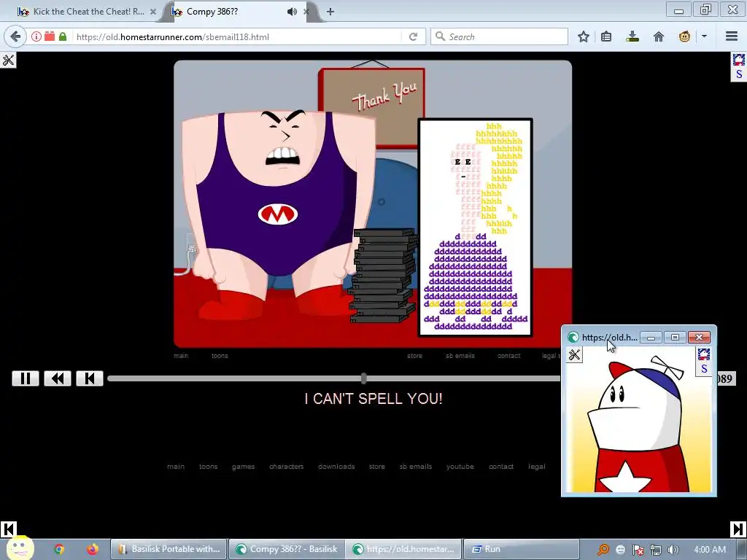Open the 'toons' link in lower navigation

click(208, 467)
